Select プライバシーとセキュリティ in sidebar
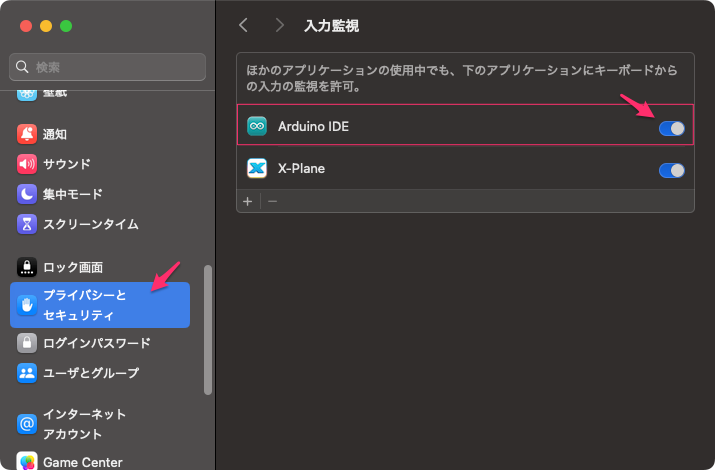Viewport: 715px width, 470px height. tap(99, 305)
